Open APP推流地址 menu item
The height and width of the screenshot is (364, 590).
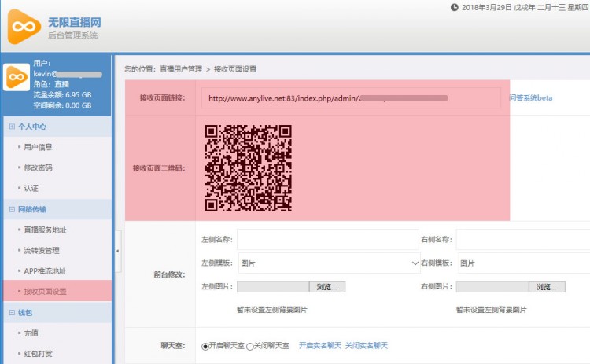[x=45, y=271]
